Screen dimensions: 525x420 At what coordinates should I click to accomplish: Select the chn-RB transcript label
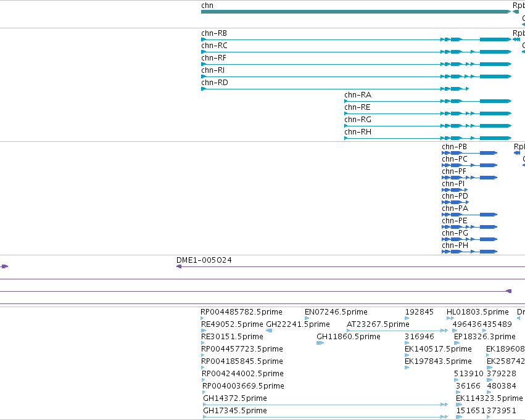tap(214, 33)
